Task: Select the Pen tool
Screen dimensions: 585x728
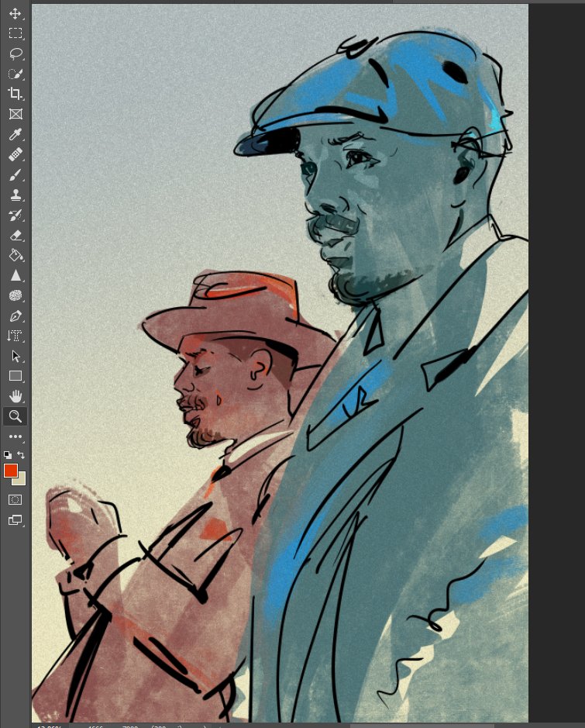Action: click(15, 316)
